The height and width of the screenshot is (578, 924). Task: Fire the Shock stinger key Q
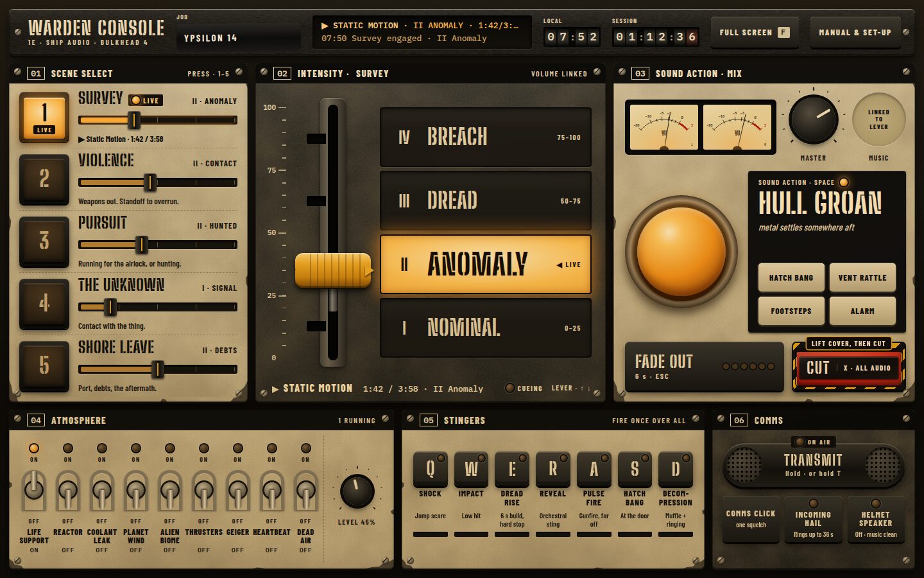(x=430, y=469)
